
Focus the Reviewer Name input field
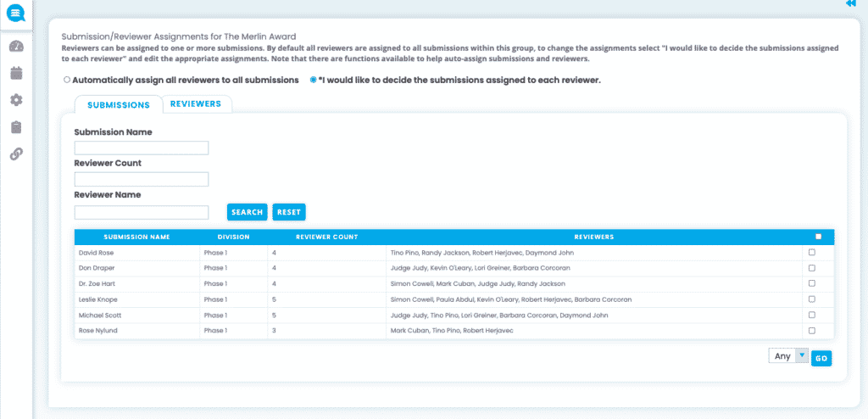142,212
